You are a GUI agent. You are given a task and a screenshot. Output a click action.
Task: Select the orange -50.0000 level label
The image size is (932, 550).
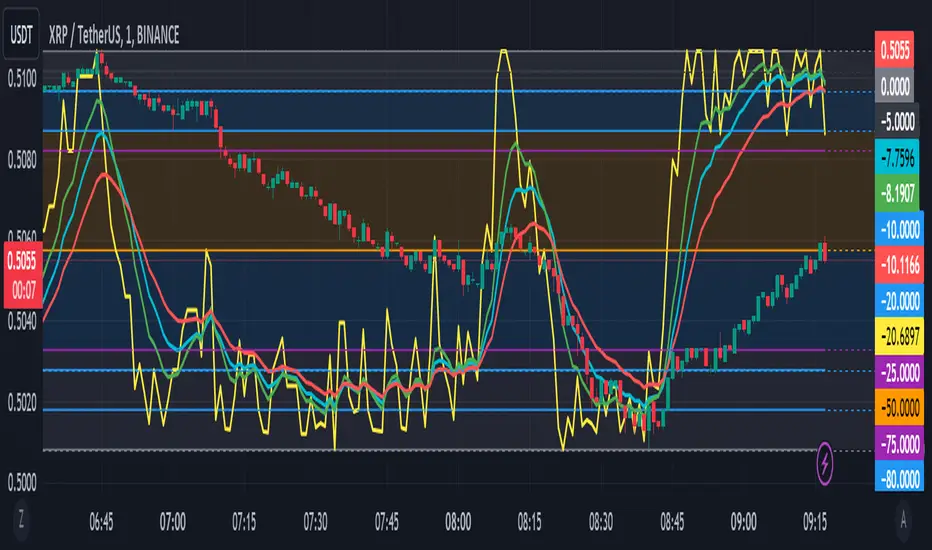[x=901, y=406]
